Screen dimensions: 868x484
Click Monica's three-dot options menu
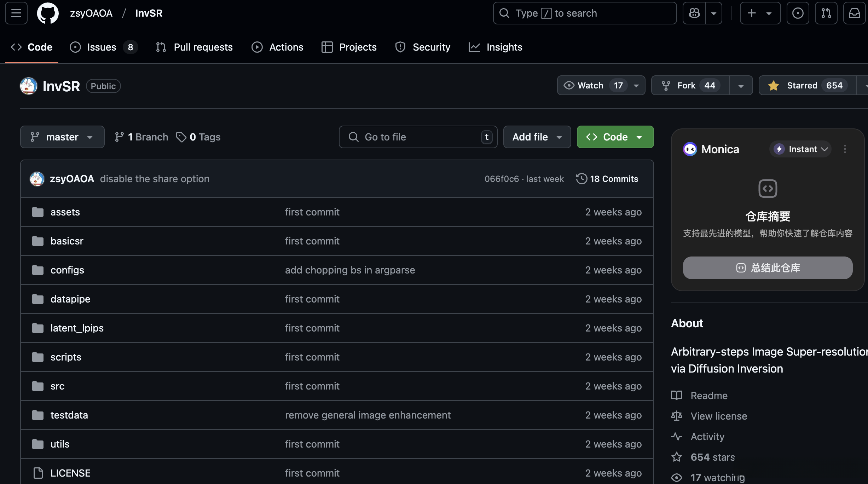(x=845, y=149)
